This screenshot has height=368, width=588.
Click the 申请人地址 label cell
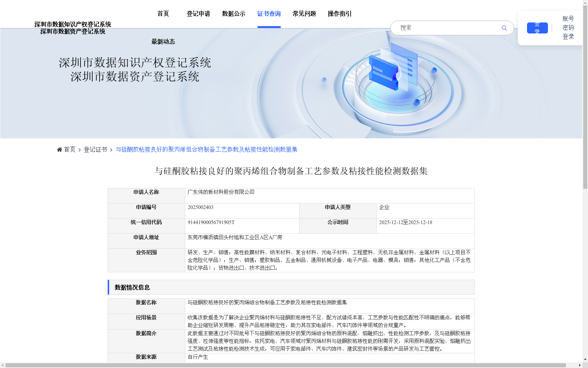(x=146, y=241)
